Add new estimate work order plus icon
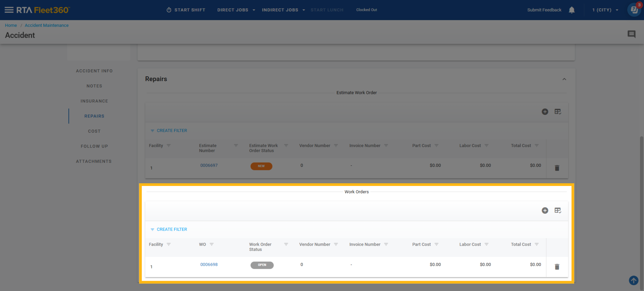The image size is (644, 291). (x=545, y=112)
